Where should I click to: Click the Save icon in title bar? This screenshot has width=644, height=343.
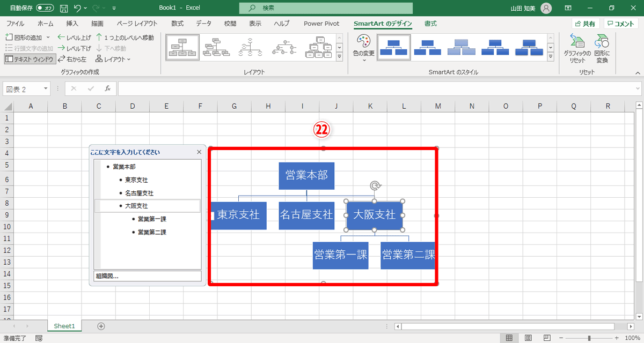point(64,8)
